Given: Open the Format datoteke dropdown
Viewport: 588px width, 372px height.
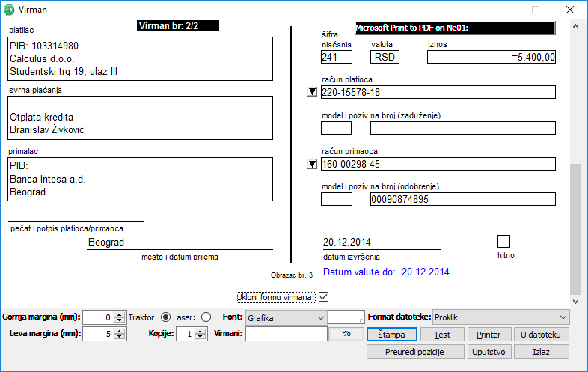Looking at the screenshot, I should [x=562, y=317].
